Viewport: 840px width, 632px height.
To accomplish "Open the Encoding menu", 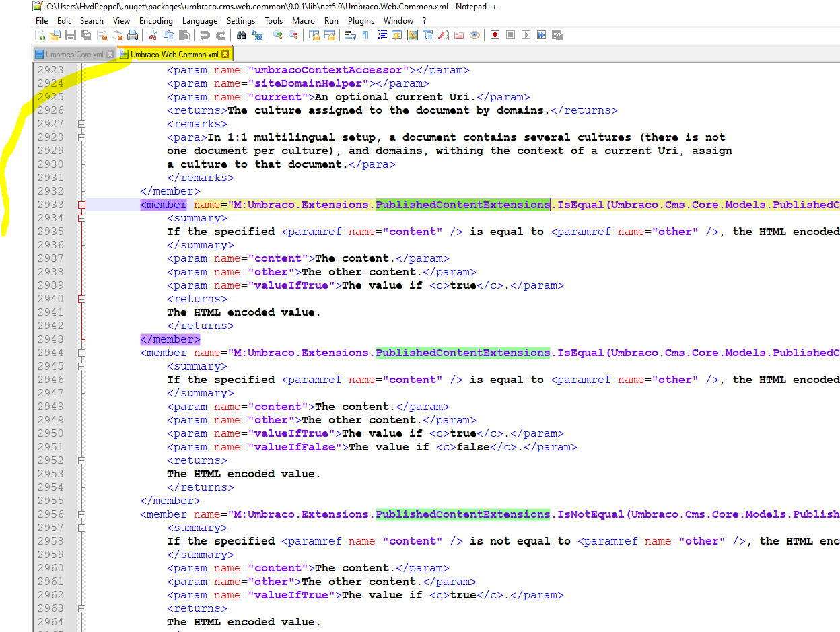I will (155, 21).
